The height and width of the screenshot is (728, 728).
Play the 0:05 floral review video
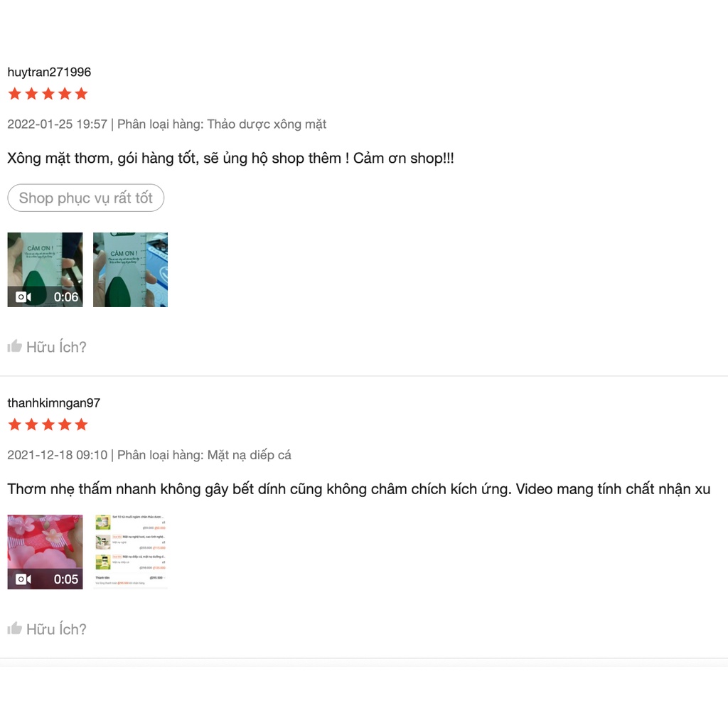click(x=45, y=552)
